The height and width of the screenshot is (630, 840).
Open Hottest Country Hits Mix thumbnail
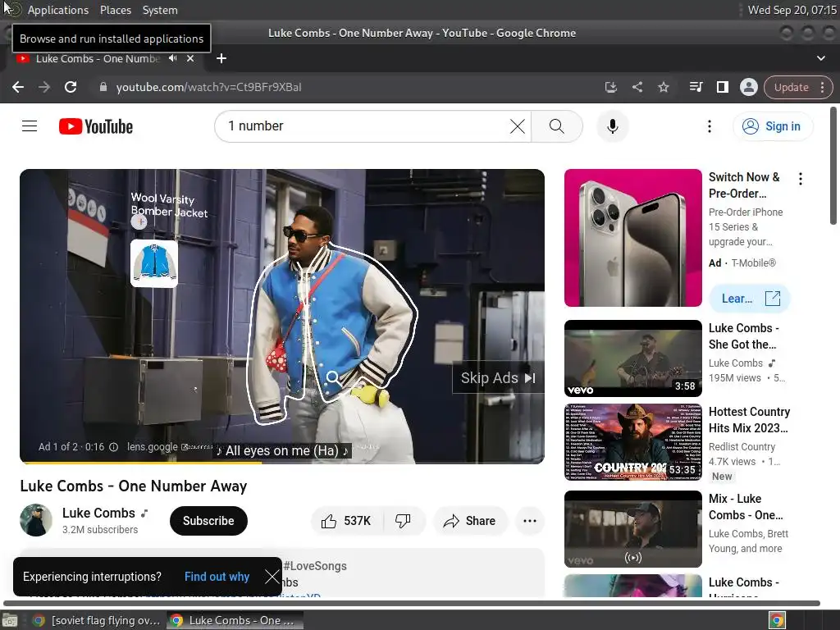632,442
